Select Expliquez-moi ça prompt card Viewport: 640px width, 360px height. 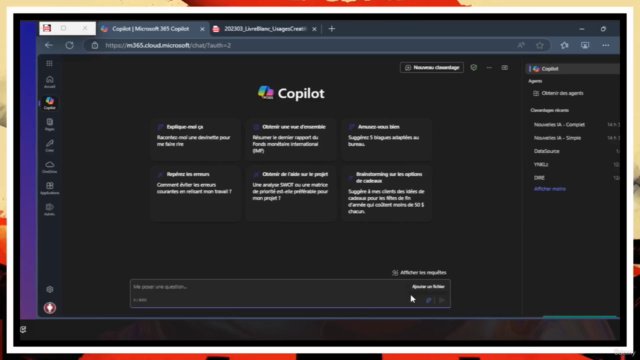196,139
